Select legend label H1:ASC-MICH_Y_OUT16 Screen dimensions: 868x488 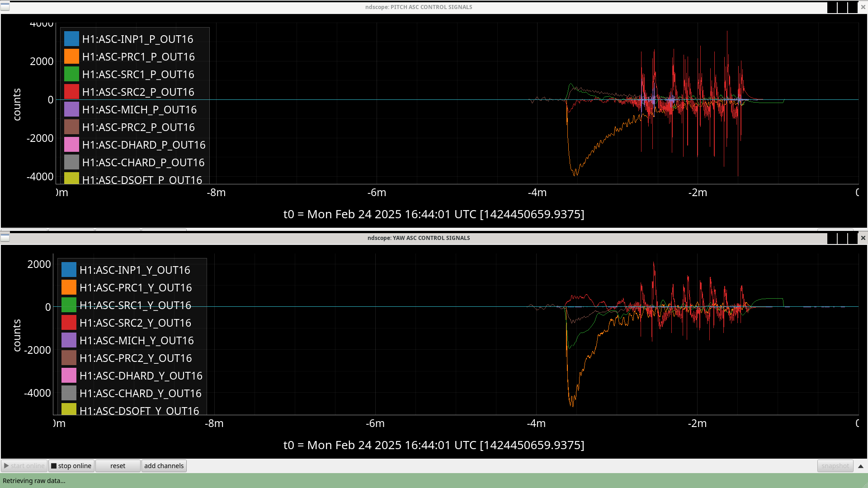coord(137,341)
